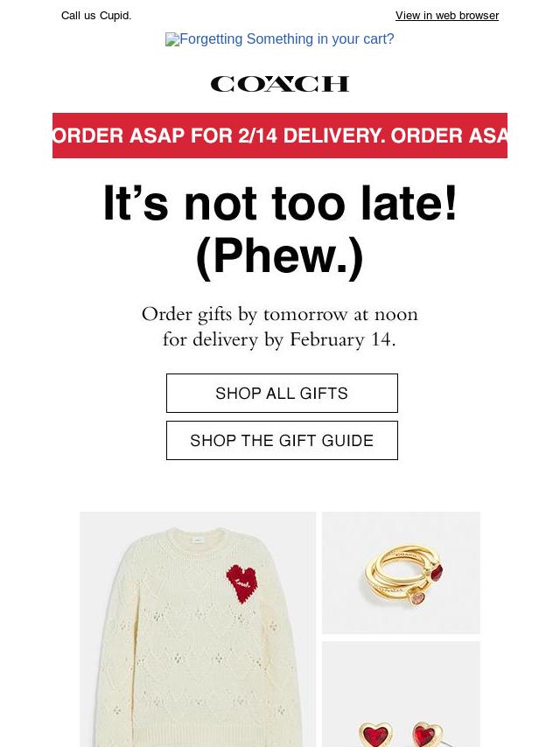Viewport: 560px width, 747px height.
Task: Click the broken image icon near cart text
Action: click(x=172, y=39)
